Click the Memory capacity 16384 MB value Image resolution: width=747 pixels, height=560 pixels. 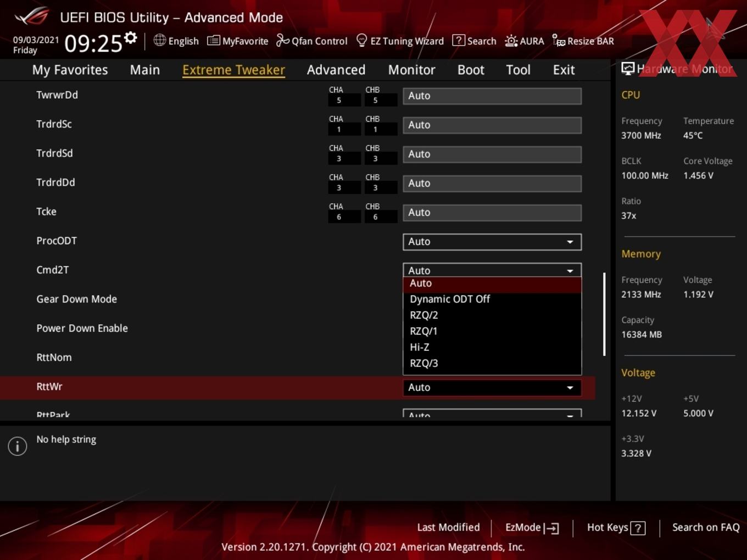[642, 335]
